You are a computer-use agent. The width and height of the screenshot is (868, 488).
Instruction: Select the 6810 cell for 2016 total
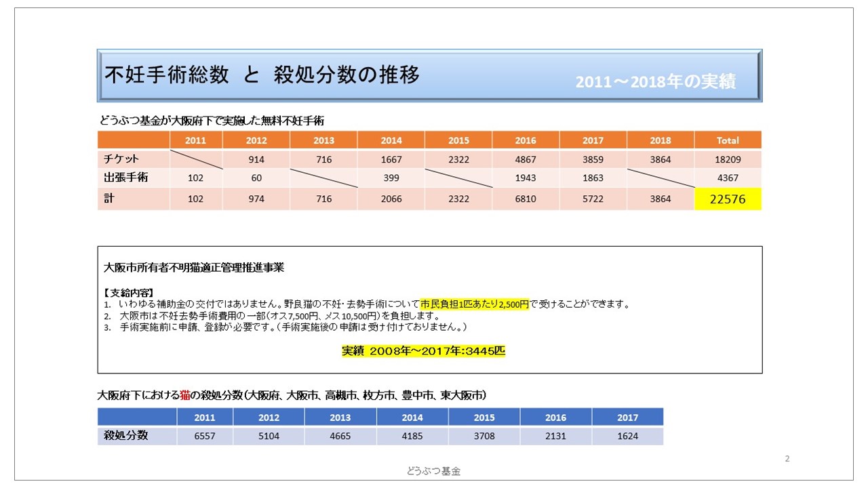click(526, 199)
